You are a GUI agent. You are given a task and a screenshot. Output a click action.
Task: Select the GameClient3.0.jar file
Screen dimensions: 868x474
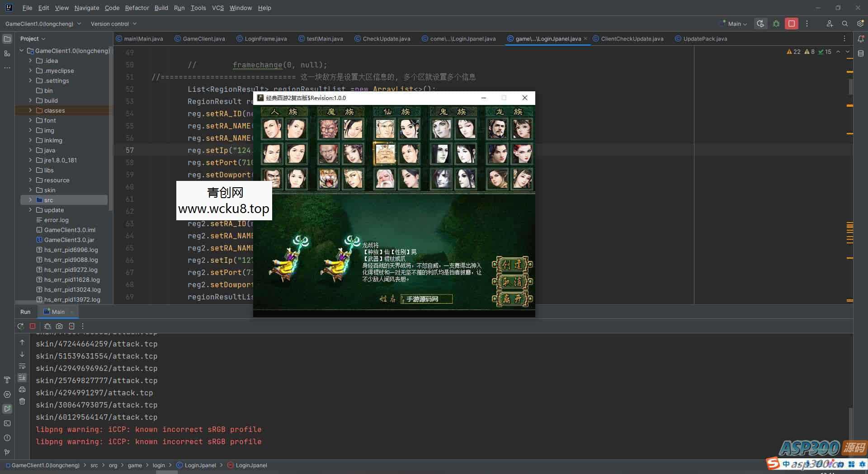(69, 240)
